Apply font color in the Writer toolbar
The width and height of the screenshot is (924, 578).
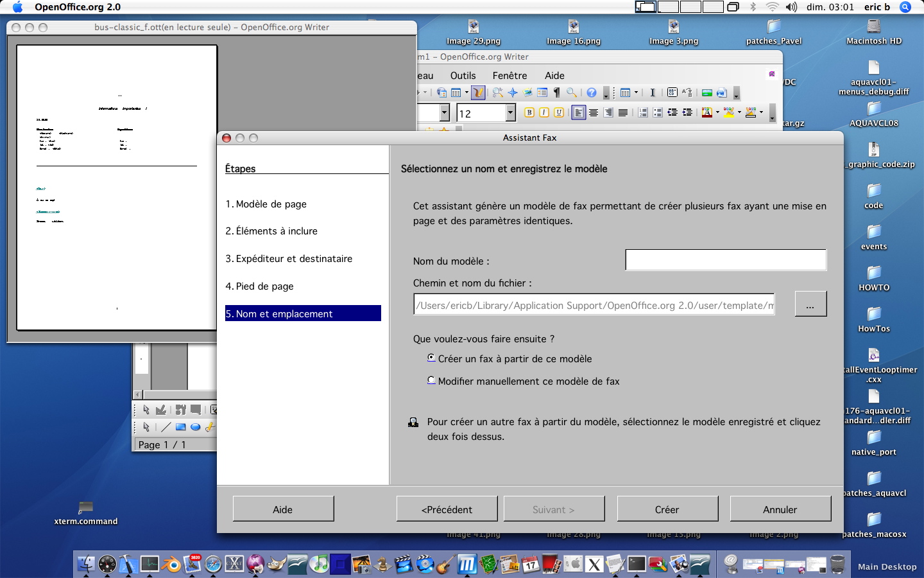coord(707,113)
